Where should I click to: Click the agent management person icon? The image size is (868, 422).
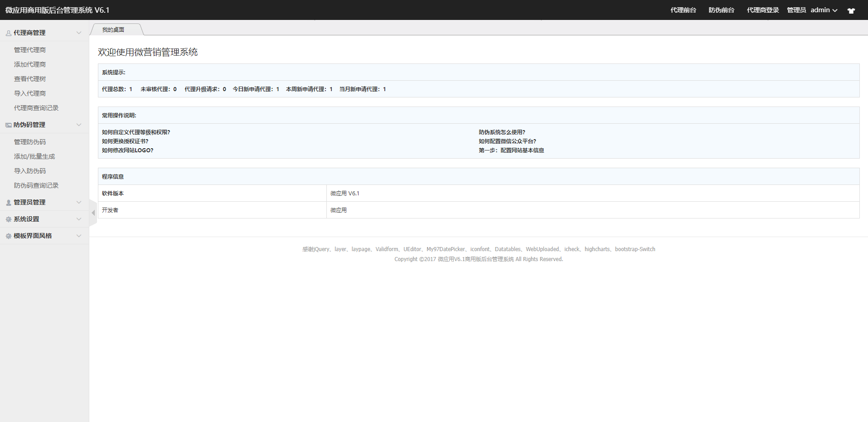[x=9, y=33]
